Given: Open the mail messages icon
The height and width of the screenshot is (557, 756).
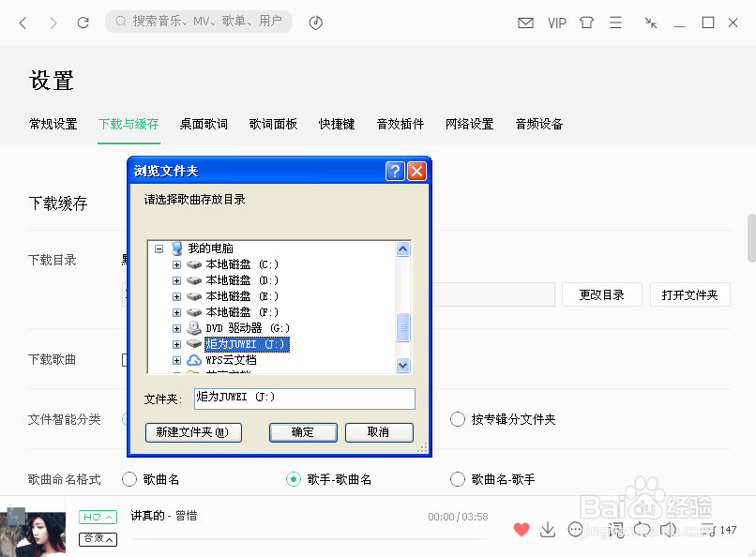Looking at the screenshot, I should [525, 23].
